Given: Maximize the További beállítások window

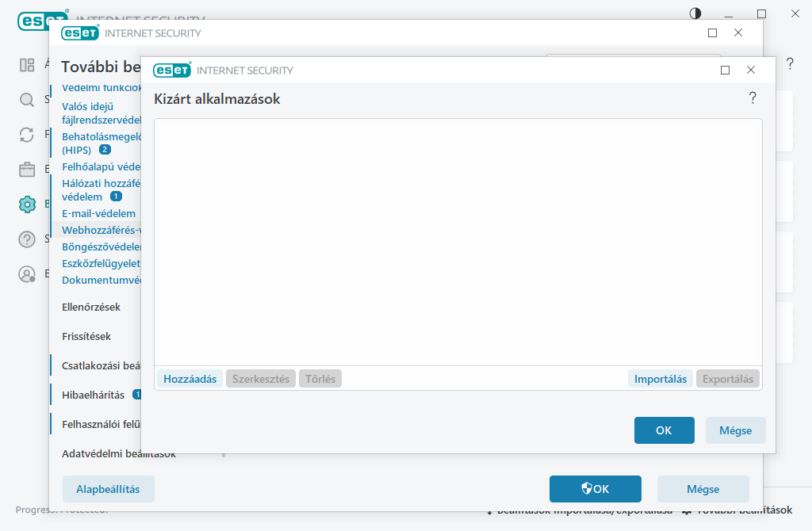Looking at the screenshot, I should (x=713, y=32).
